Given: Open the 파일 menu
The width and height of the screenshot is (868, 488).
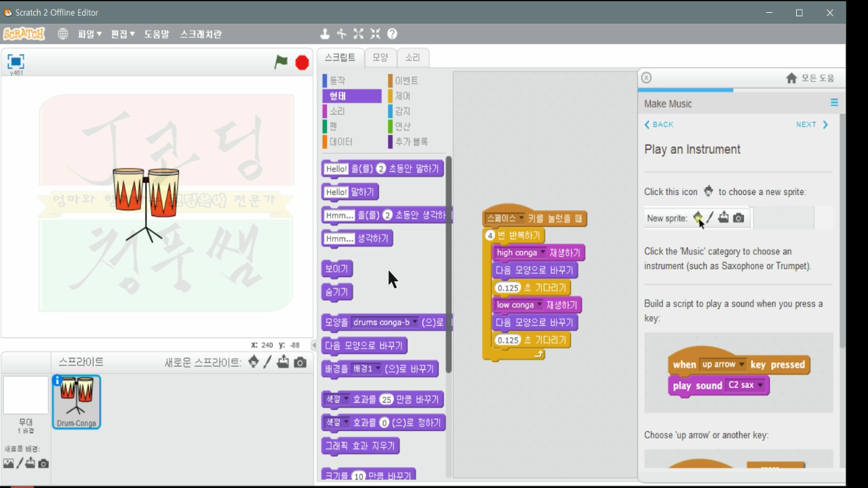Looking at the screenshot, I should pyautogui.click(x=90, y=34).
